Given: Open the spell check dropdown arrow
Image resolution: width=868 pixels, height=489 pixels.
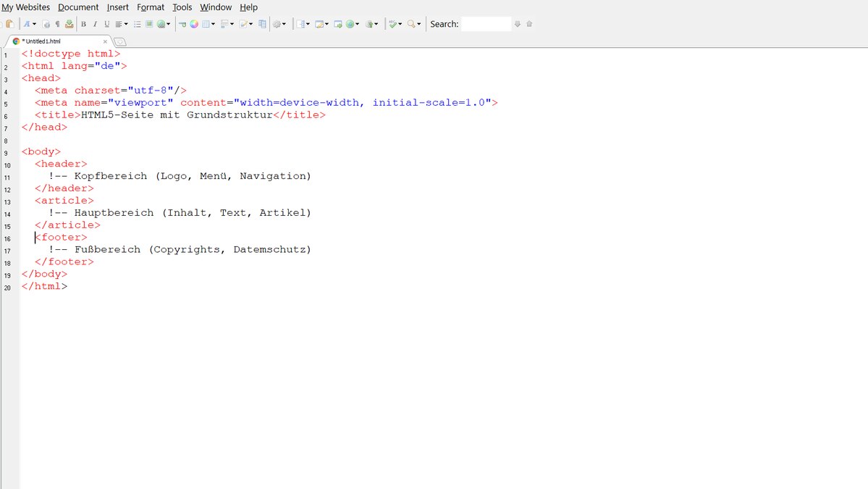Looking at the screenshot, I should click(x=400, y=24).
